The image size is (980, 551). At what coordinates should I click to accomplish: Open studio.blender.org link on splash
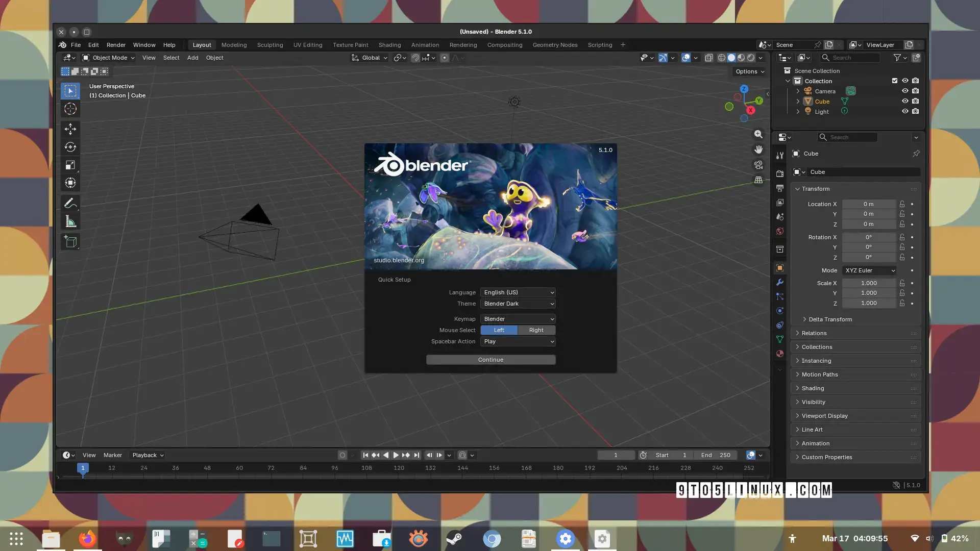coord(399,260)
